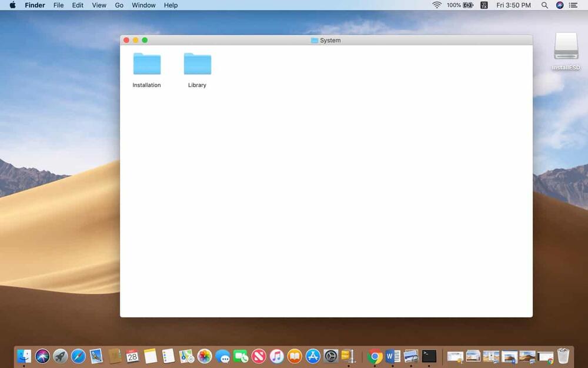The image size is (588, 368).
Task: Show Notification Center from menu bar
Action: pos(573,5)
